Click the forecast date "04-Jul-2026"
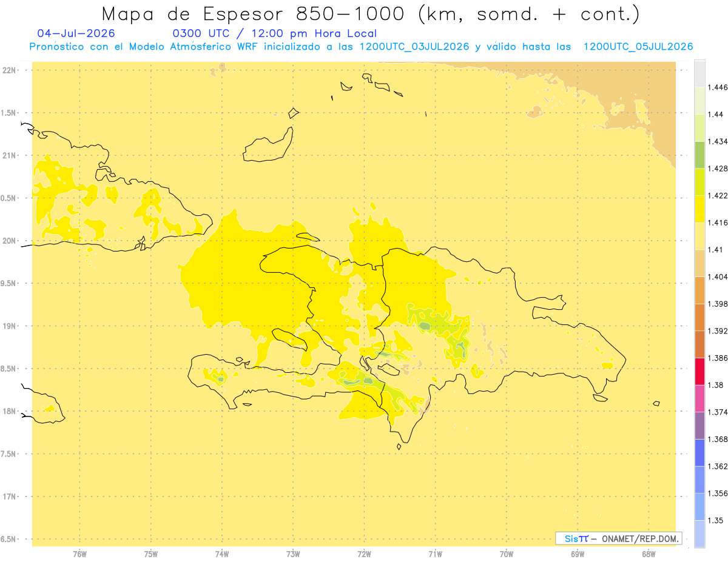This screenshot has height=562, width=728. [76, 33]
